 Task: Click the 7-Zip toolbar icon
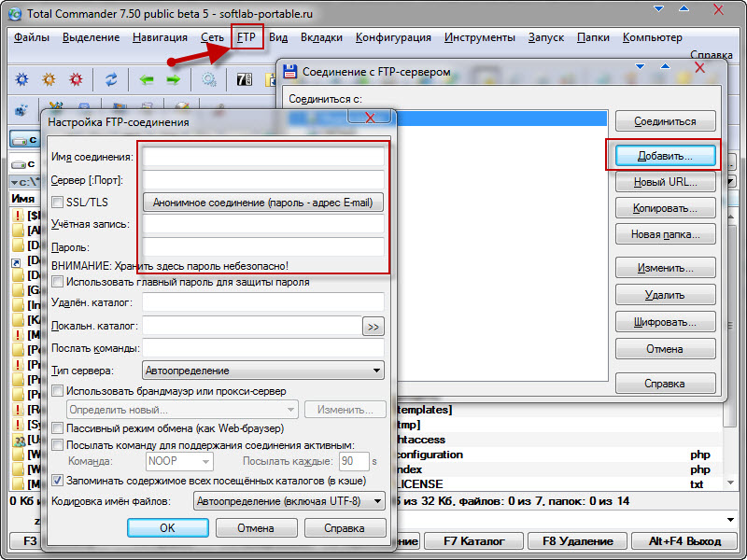click(x=245, y=79)
